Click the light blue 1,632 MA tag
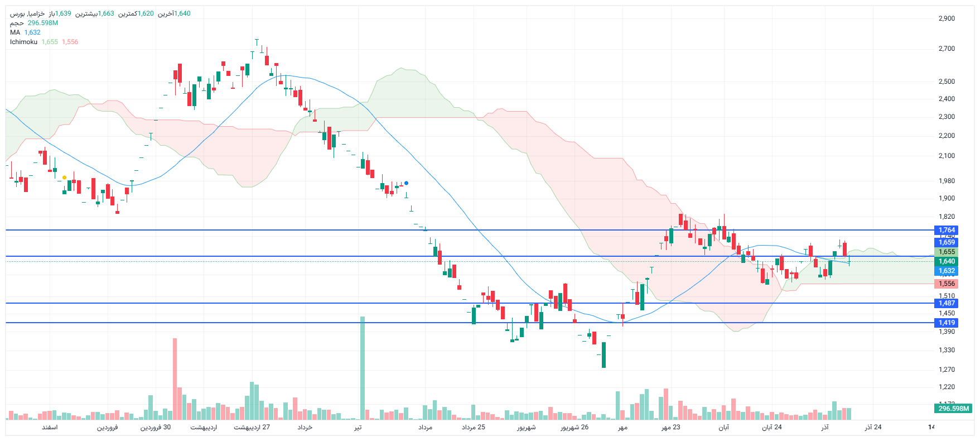Viewport: 980px width, 441px height. coord(946,271)
